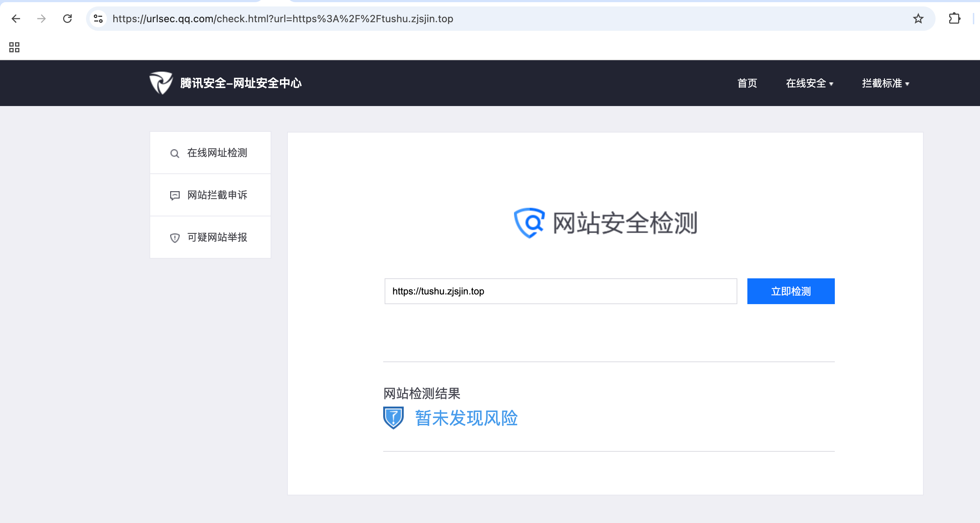Bookmark this page with star icon
This screenshot has width=980, height=523.
click(918, 19)
